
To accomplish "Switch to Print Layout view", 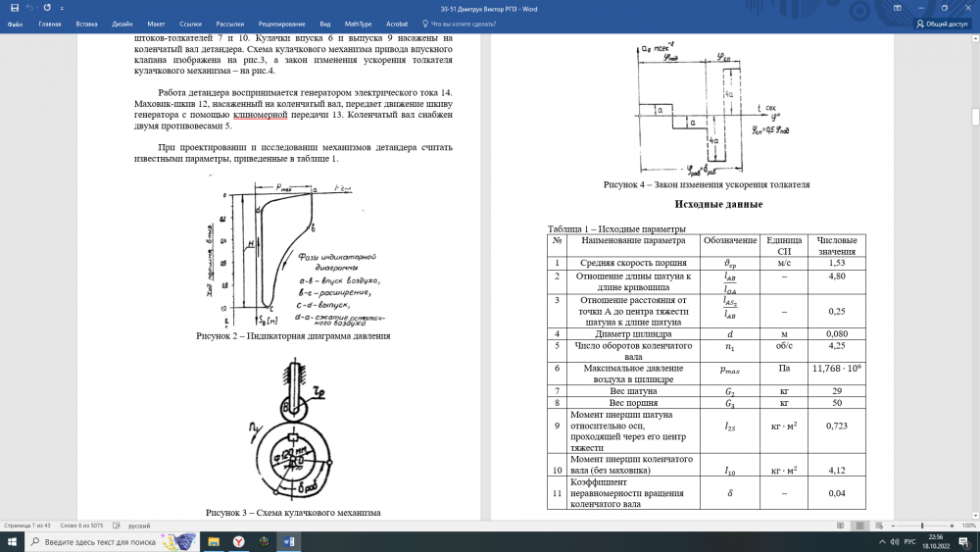I will click(x=860, y=526).
